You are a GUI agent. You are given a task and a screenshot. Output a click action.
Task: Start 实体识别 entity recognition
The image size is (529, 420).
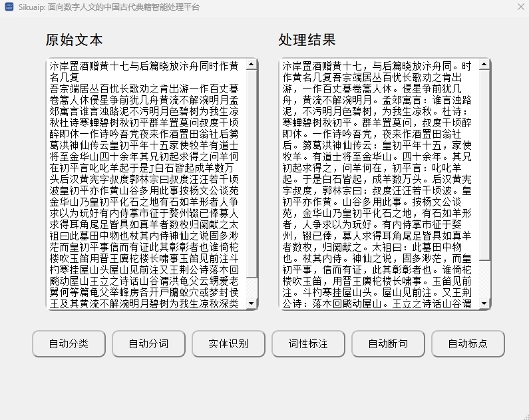[x=228, y=343]
